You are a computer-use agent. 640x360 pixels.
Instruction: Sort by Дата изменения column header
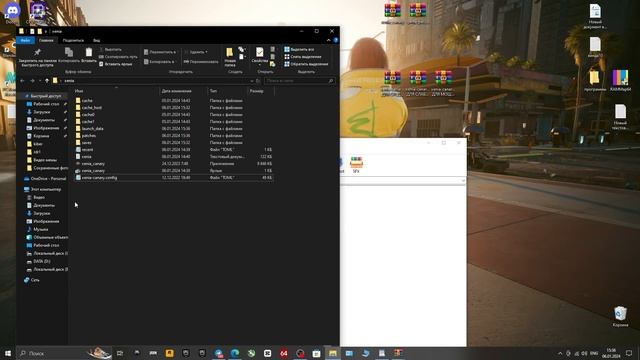click(x=183, y=91)
